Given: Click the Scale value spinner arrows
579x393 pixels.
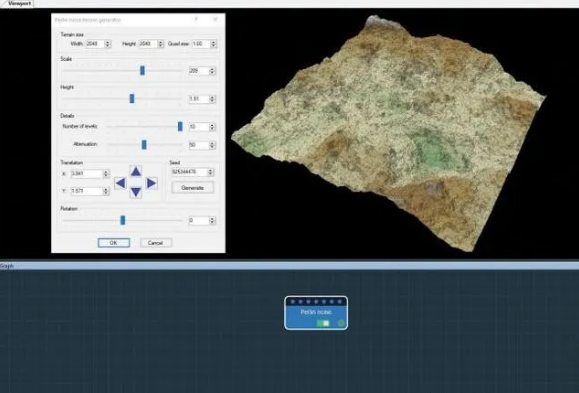Looking at the screenshot, I should [212, 71].
